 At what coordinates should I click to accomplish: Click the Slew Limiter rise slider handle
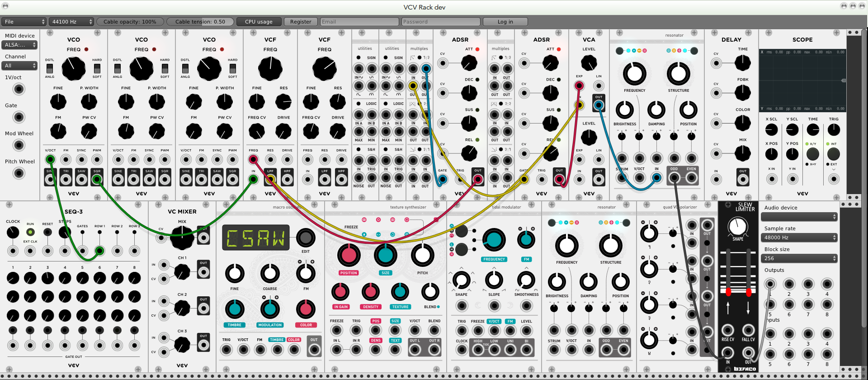[728, 292]
